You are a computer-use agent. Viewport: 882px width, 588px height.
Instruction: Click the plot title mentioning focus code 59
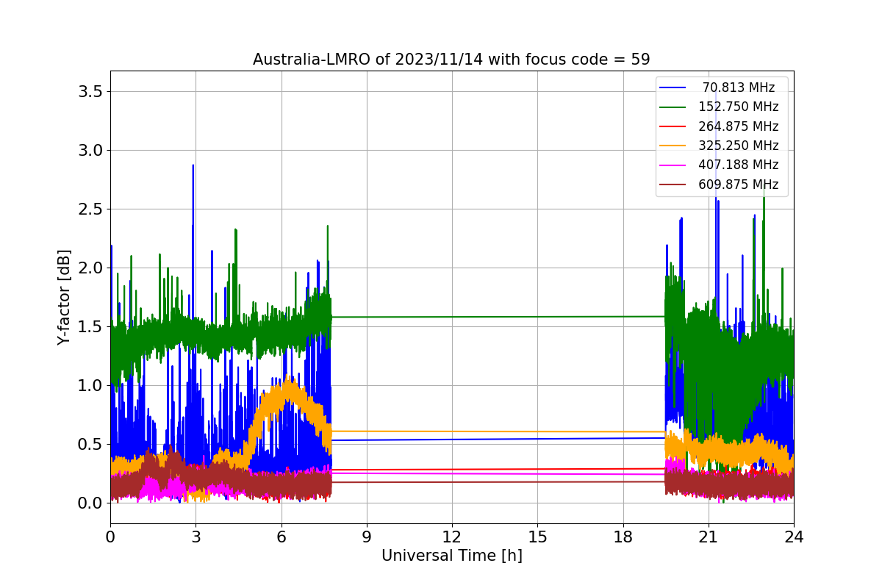coord(451,60)
